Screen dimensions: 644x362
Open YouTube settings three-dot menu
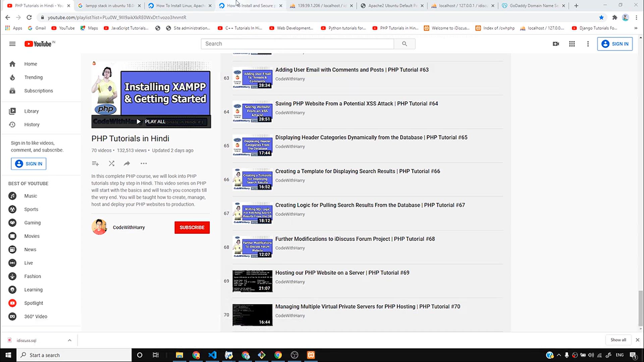point(588,44)
